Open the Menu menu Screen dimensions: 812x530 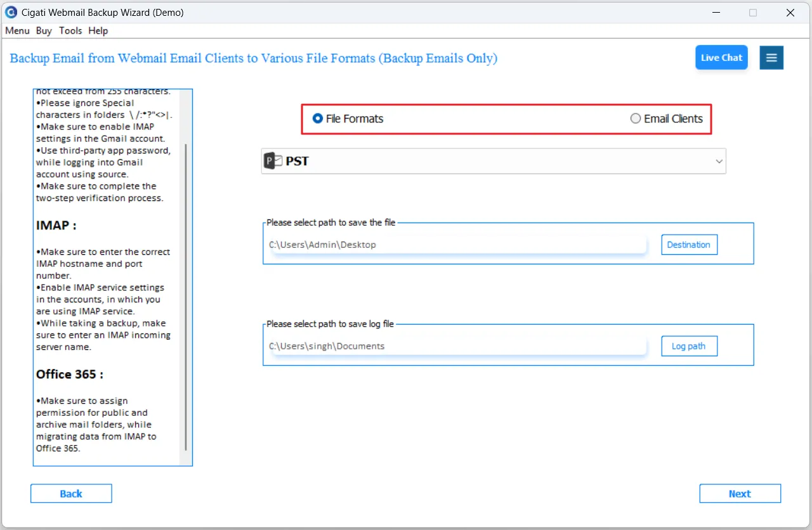18,30
